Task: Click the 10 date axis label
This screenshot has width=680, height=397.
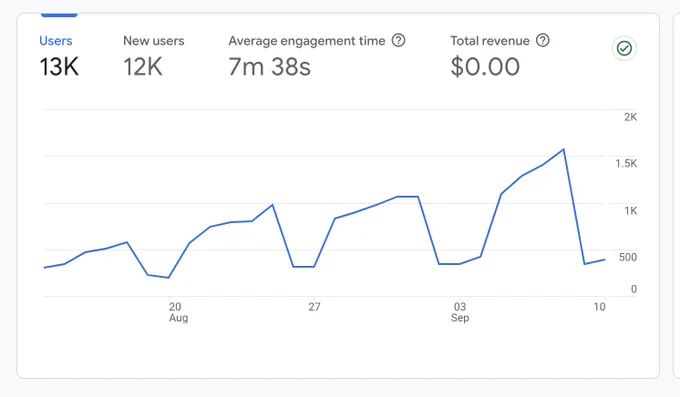Action: [599, 307]
